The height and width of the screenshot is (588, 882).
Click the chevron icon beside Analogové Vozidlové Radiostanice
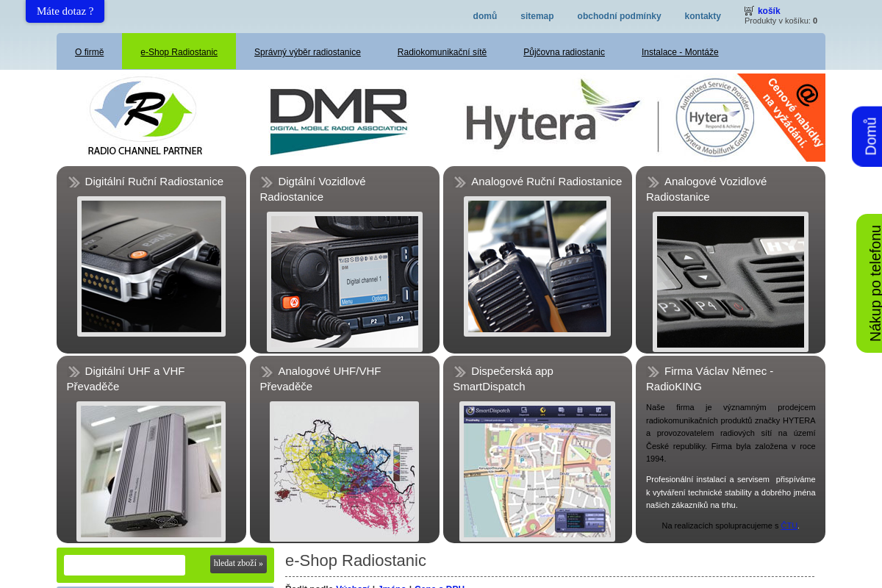(652, 181)
